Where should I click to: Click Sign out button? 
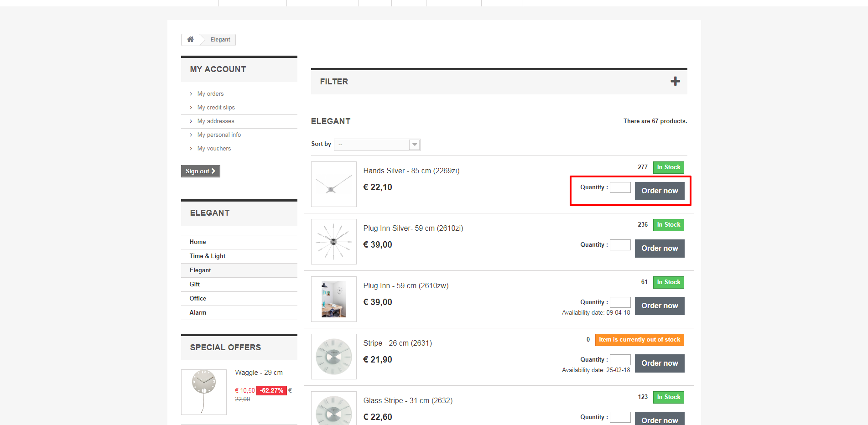(x=200, y=171)
